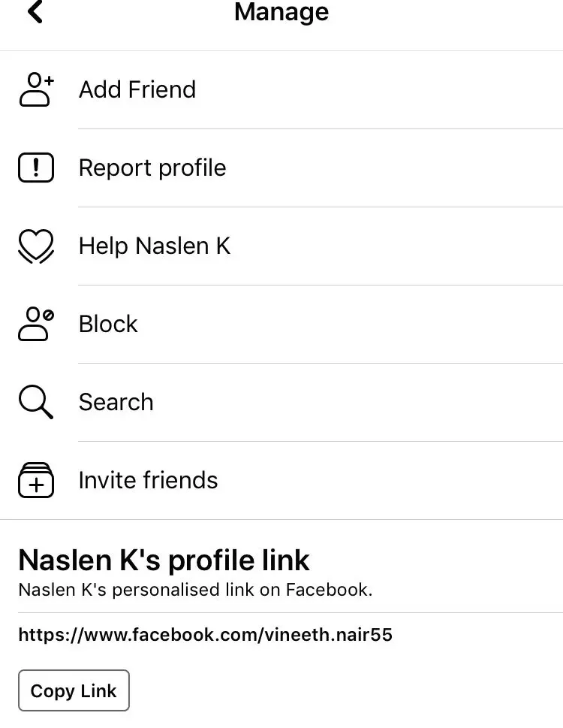Click the Manage page title
Image resolution: width=563 pixels, height=728 pixels.
(x=281, y=12)
